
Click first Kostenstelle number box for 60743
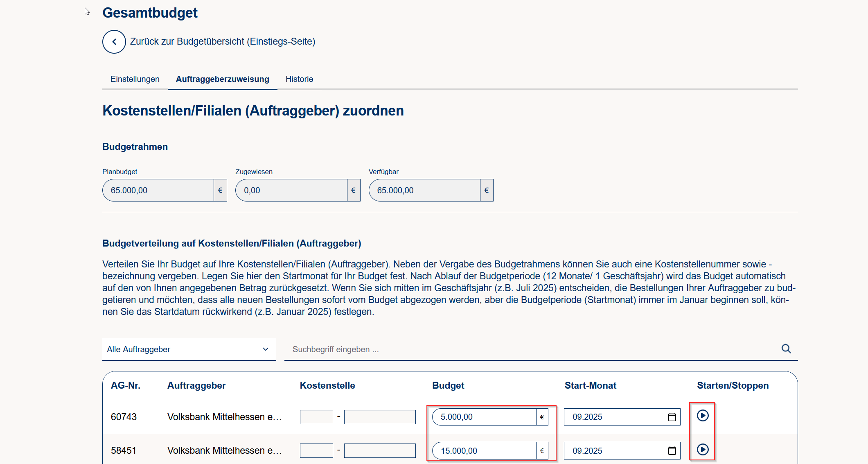(316, 417)
